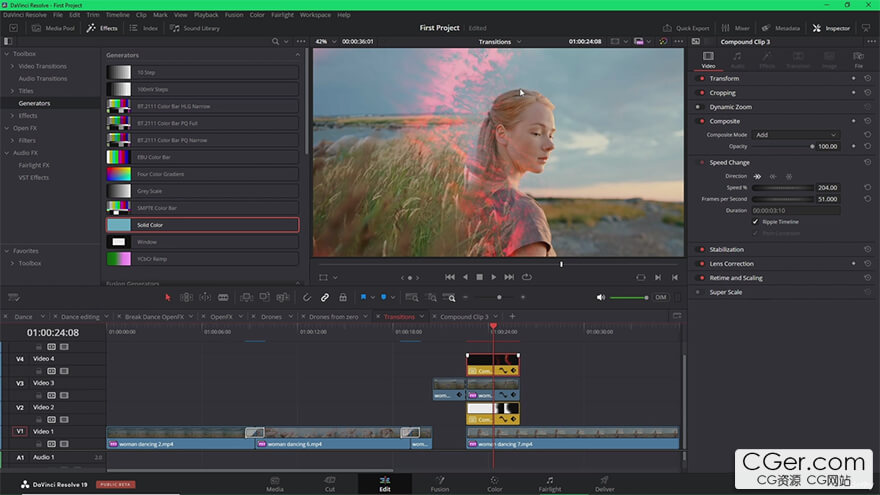The image size is (880, 495).
Task: Expand the Titles tree item
Action: coord(12,91)
